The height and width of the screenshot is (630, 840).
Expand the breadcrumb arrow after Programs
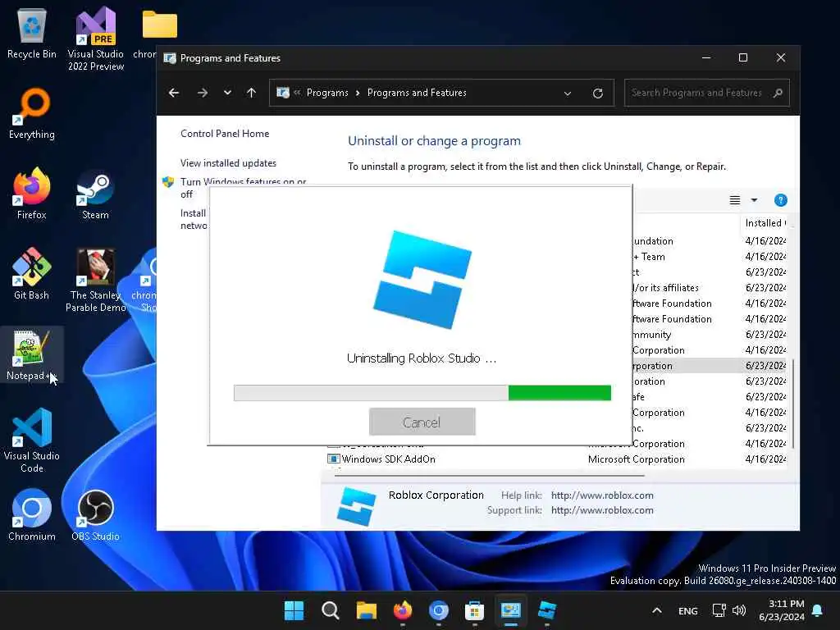358,93
